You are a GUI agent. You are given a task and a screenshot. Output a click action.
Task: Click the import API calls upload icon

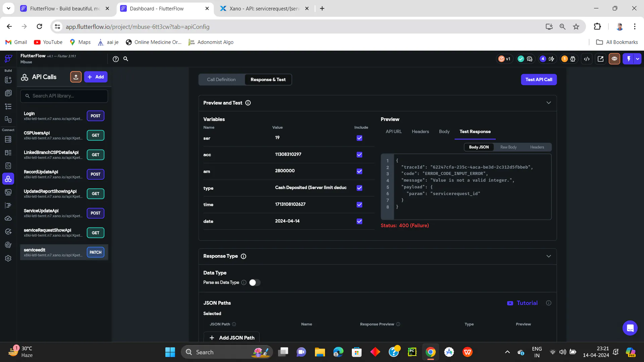[76, 77]
